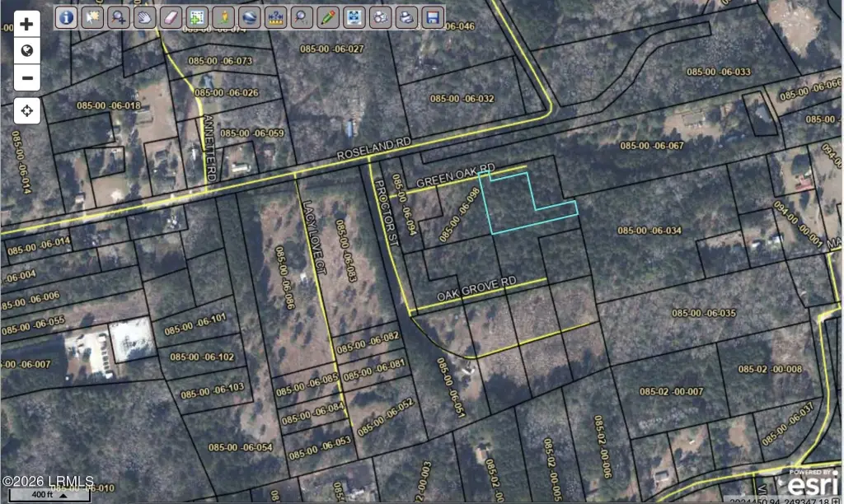The image size is (844, 504).
Task: Click the locate crosshair button
Action: (27, 110)
